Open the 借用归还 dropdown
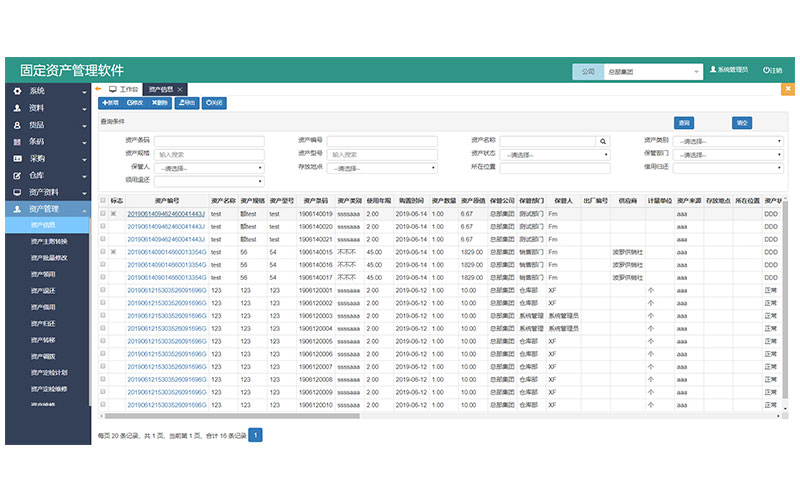800x490 pixels. coord(728,167)
